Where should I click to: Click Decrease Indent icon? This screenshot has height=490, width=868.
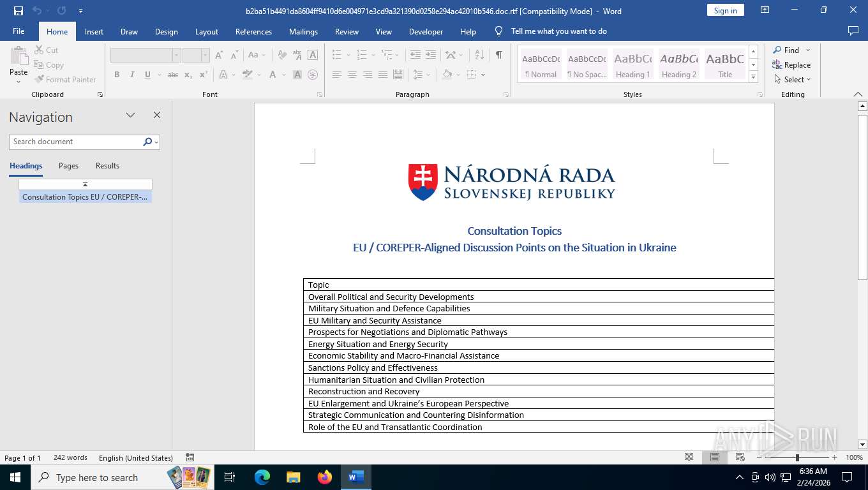(x=415, y=56)
